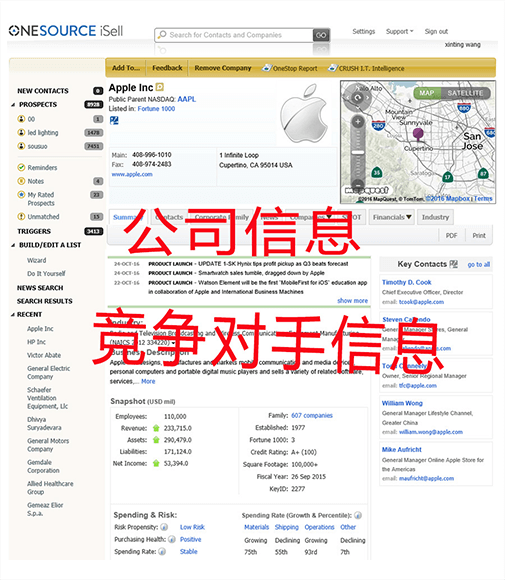Click the Reminders checkmark icon in sidebar

point(21,168)
